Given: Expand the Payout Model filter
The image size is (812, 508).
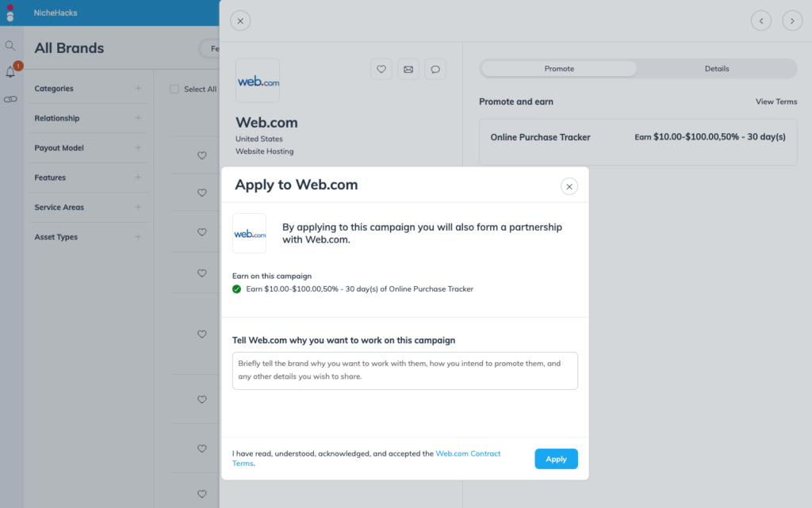Looking at the screenshot, I should 138,148.
